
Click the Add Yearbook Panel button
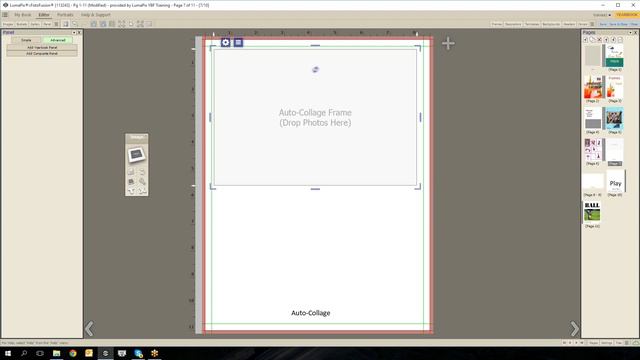click(42, 47)
